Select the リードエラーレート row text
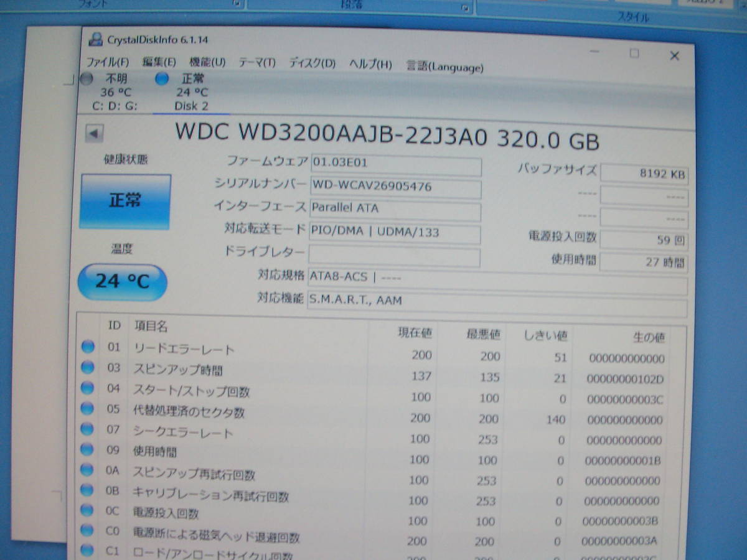The width and height of the screenshot is (747, 560). [x=184, y=349]
